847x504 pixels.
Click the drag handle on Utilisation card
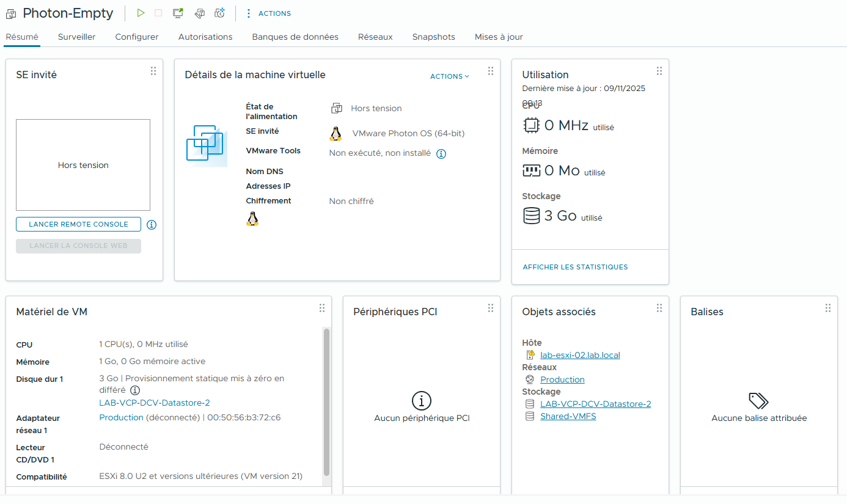659,71
